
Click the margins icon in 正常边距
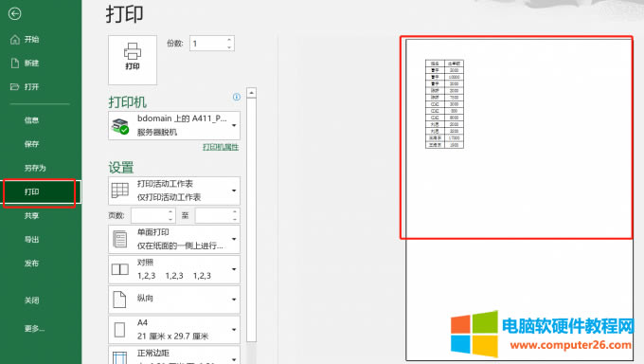pyautogui.click(x=119, y=357)
